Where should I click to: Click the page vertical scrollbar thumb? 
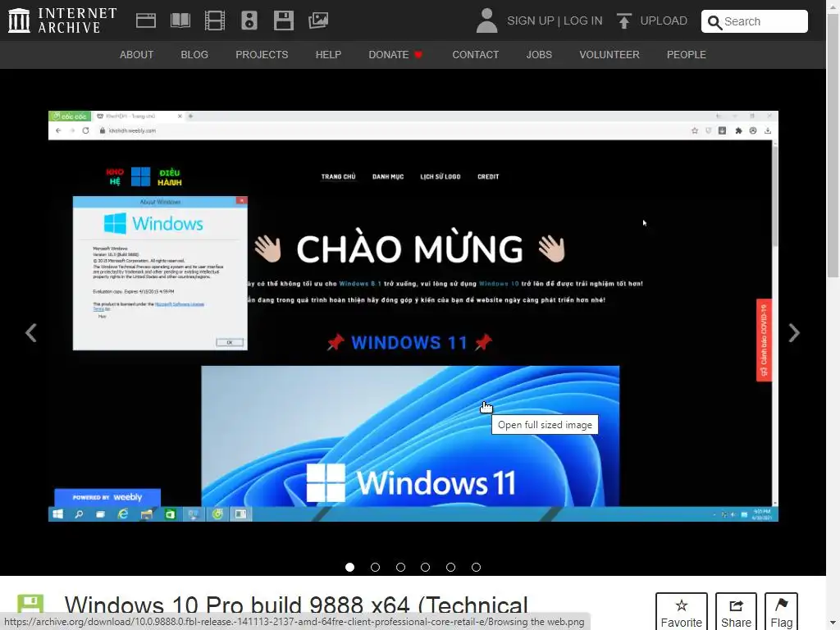833,144
